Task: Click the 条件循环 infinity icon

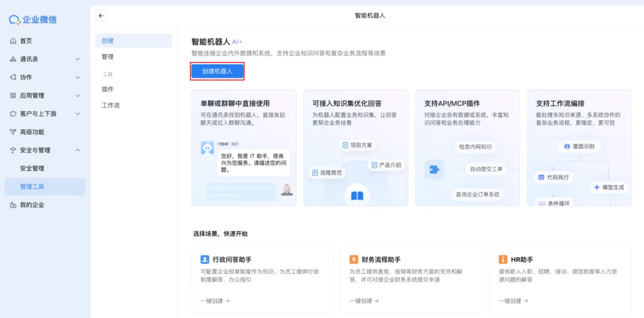Action: (541, 204)
